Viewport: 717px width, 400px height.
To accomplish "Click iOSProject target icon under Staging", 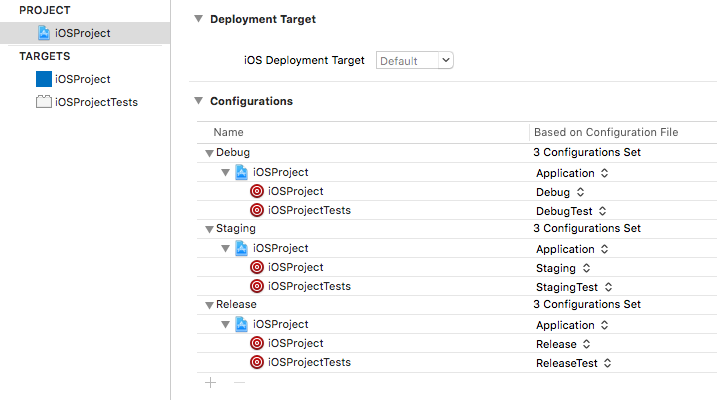I will (257, 267).
